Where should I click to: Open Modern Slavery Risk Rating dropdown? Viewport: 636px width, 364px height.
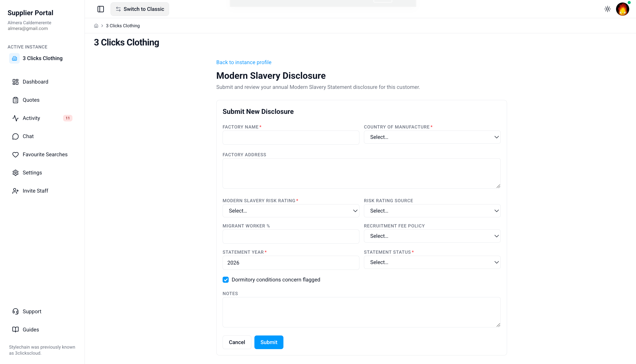click(291, 211)
